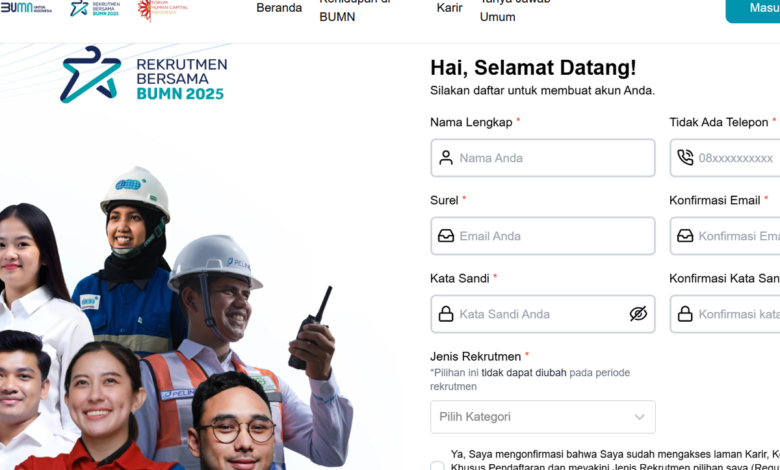Screen dimensions: 780x470
Task: Click the padlock icon in Konfirmasi Kata Sandi
Action: 685,314
